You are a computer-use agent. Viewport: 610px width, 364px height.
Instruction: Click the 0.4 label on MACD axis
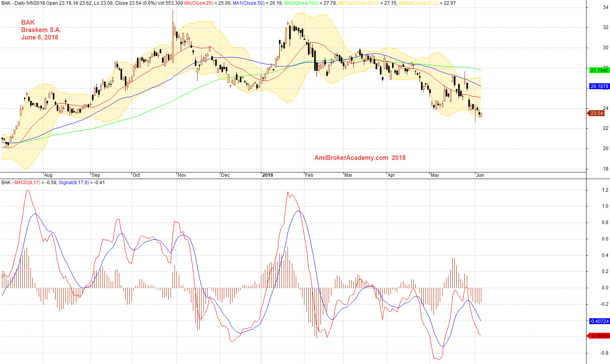coord(605,255)
